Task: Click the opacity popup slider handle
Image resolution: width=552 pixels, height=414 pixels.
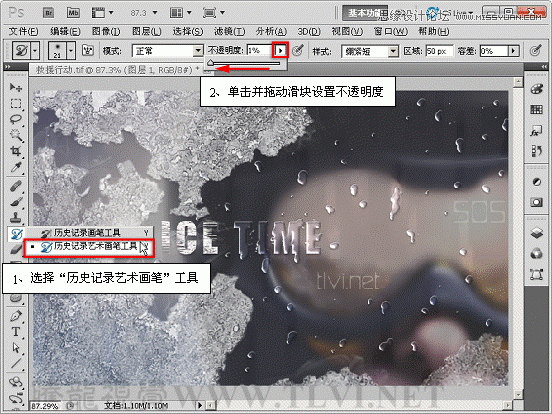Action: 211,63
